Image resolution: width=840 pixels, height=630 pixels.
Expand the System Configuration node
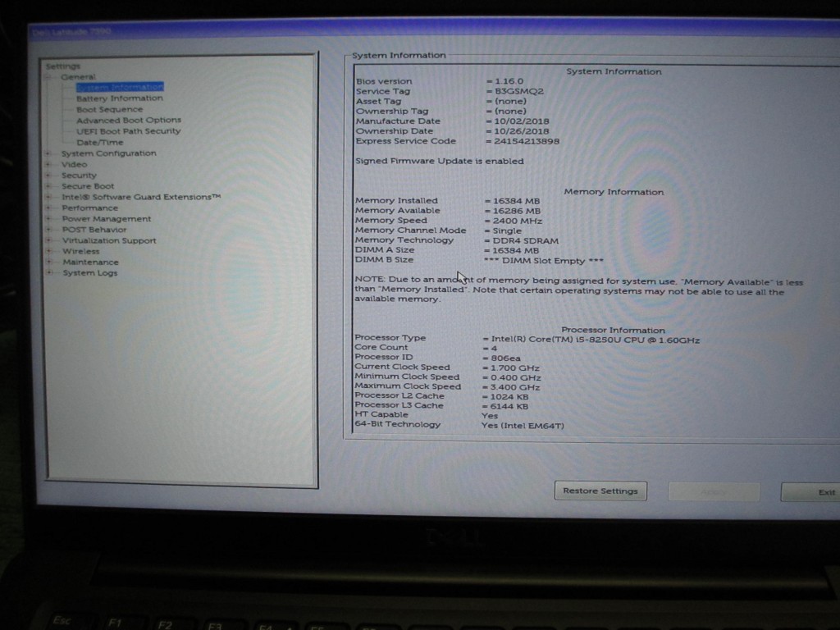[x=48, y=153]
